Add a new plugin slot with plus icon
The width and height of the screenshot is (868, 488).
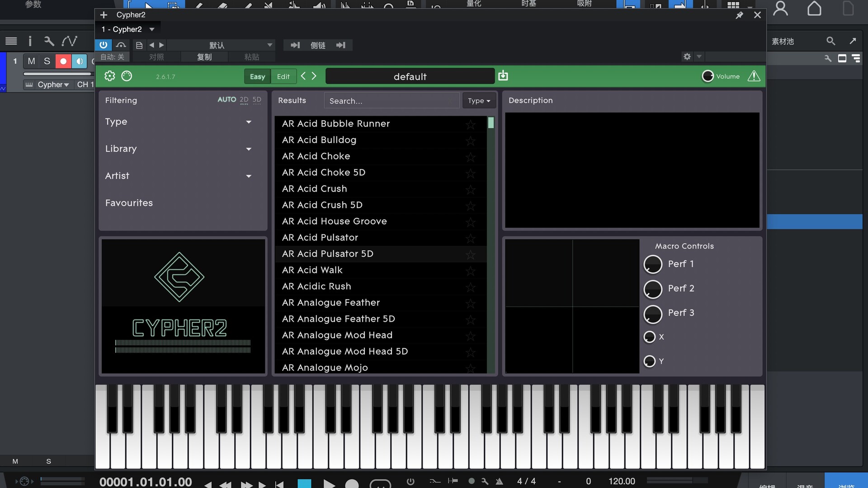[104, 15]
